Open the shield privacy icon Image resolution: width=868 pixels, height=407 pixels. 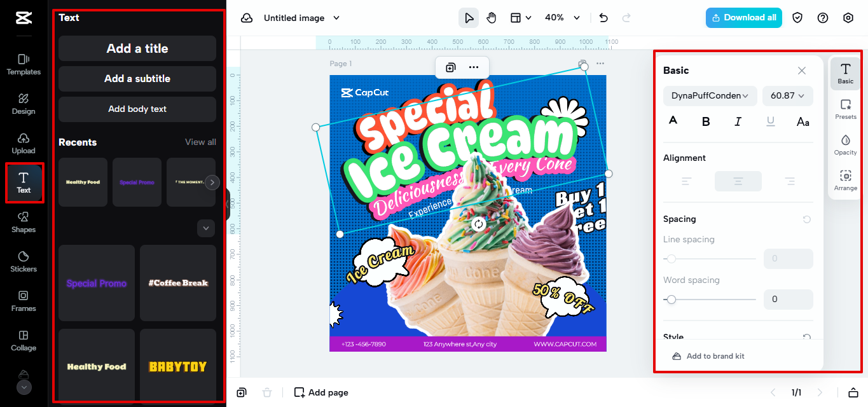point(797,18)
